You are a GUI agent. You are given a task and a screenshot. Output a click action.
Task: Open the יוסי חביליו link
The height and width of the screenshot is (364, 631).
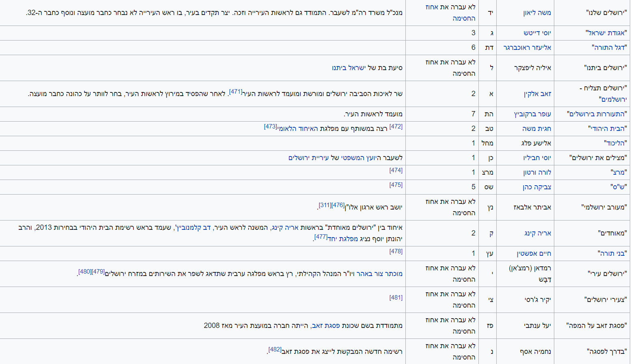coord(537,158)
